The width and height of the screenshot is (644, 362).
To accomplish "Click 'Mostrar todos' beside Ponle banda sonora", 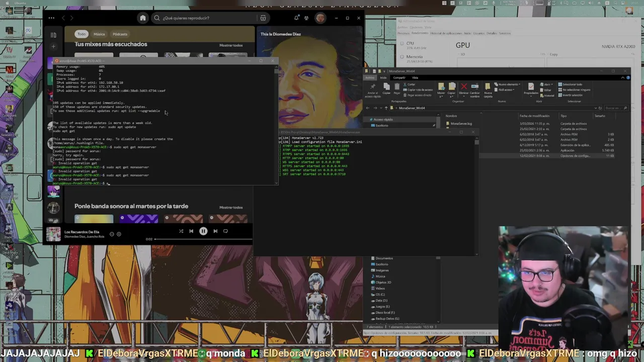I will click(x=231, y=207).
